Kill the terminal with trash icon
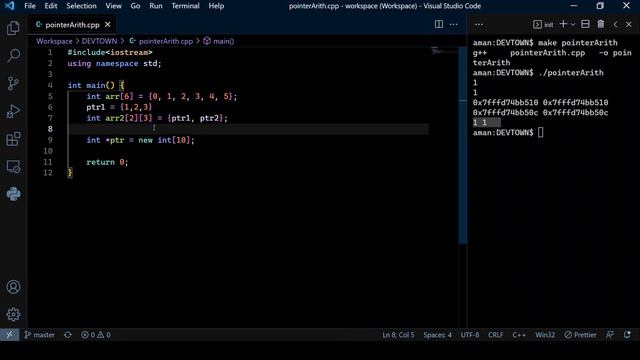640x360 pixels. click(601, 24)
